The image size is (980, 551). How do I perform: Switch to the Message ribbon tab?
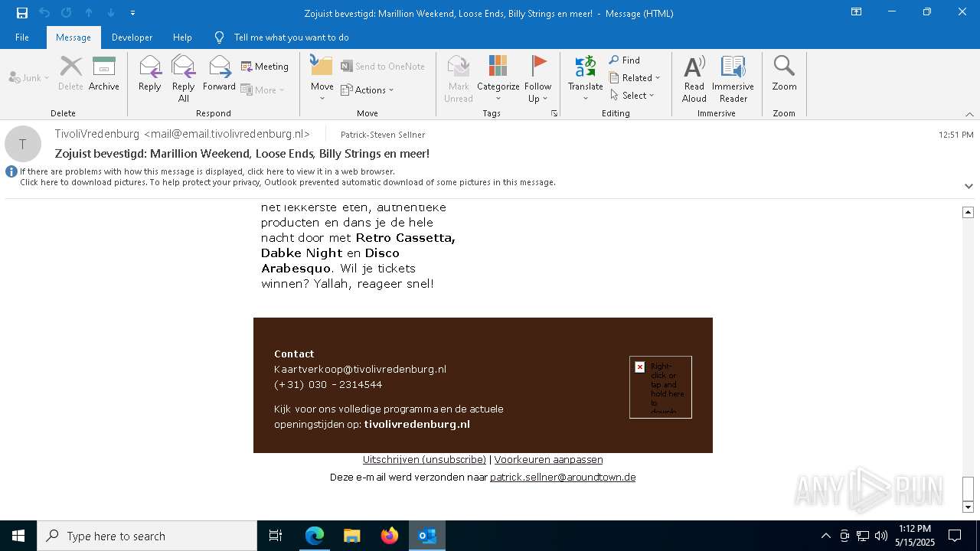(73, 37)
